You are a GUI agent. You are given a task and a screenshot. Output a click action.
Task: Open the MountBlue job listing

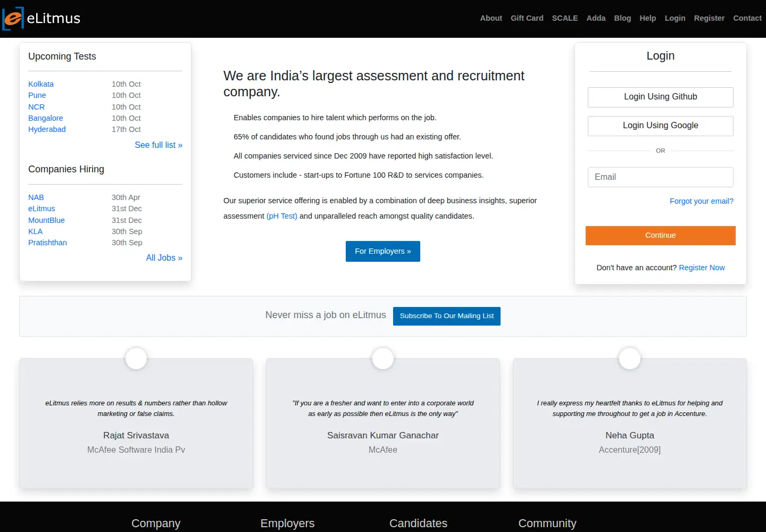pos(46,220)
